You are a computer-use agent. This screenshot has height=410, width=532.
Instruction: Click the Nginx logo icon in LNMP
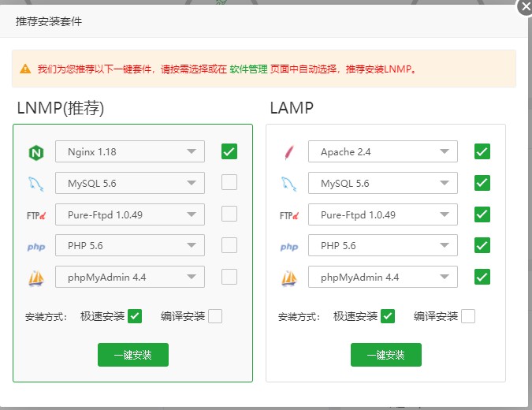(x=36, y=153)
